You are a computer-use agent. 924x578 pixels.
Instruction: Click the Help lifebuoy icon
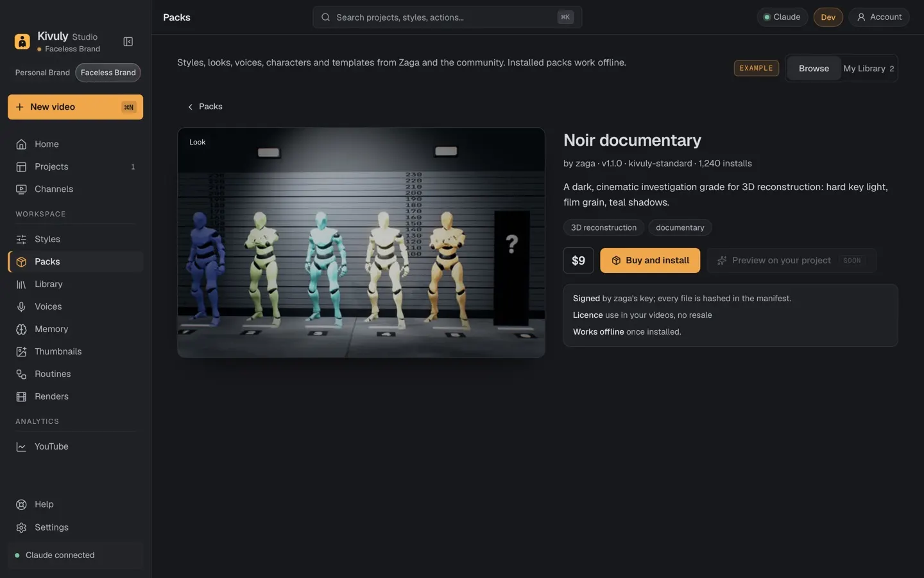[21, 504]
